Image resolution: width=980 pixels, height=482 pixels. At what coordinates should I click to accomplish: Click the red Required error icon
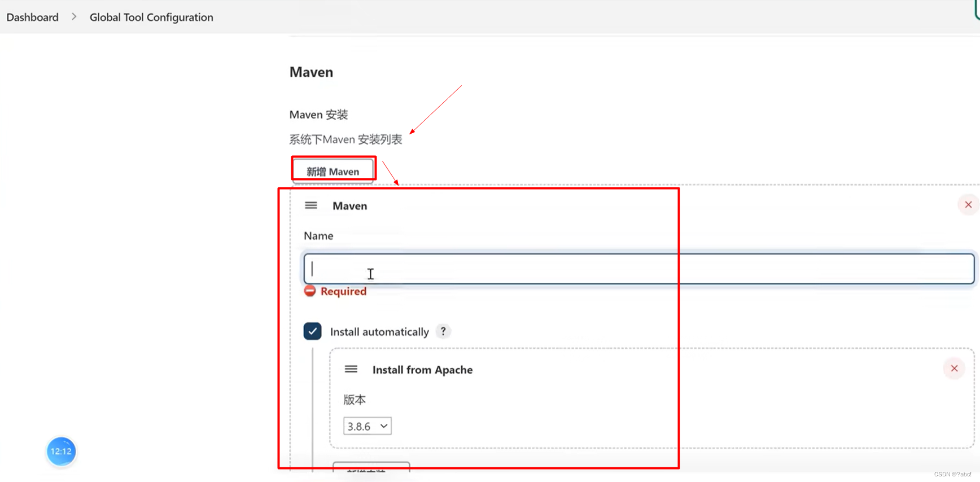(310, 291)
